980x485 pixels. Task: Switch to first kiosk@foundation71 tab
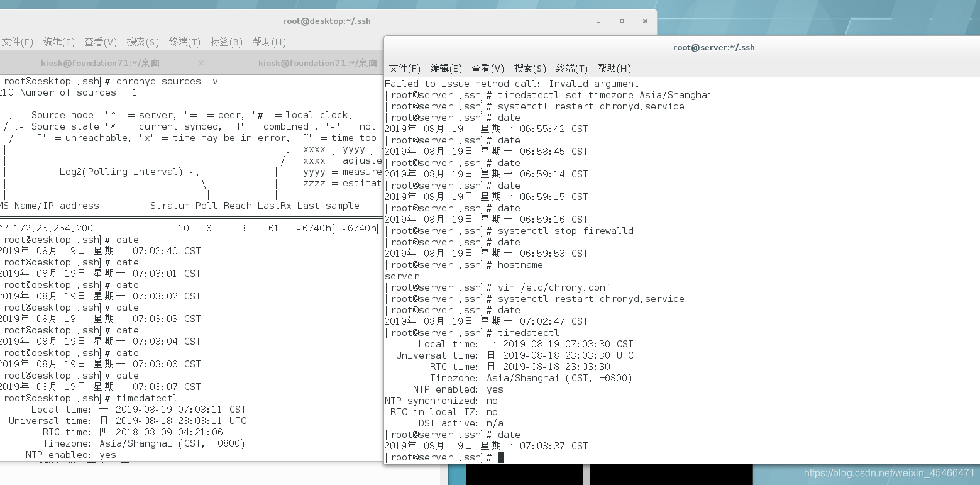pos(101,63)
